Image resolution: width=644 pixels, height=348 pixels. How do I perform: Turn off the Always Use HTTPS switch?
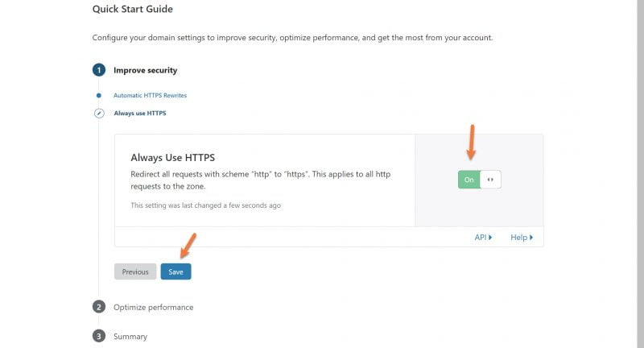click(479, 180)
